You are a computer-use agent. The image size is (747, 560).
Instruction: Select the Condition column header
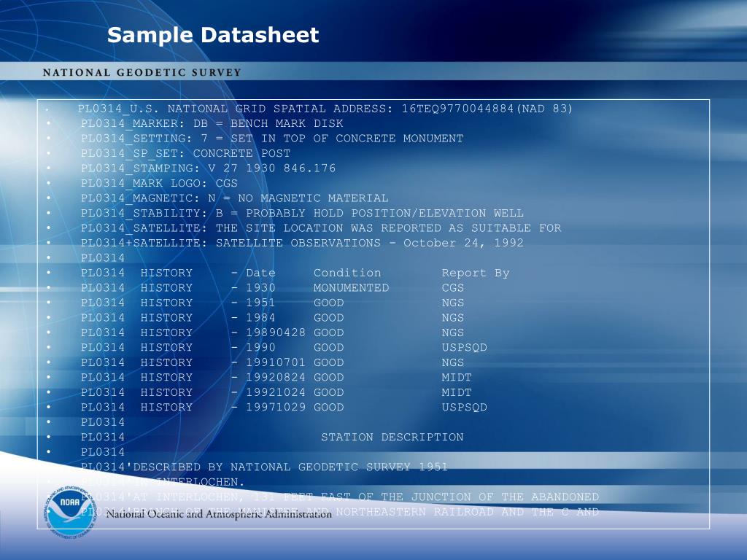347,273
